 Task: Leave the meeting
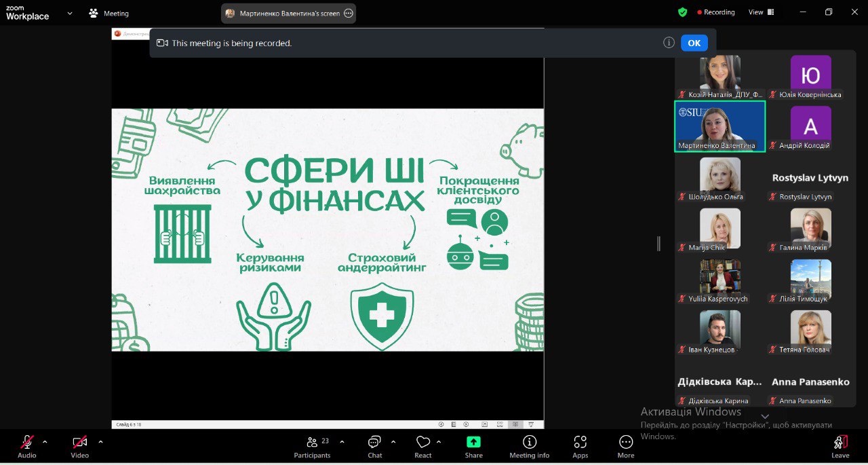pyautogui.click(x=840, y=445)
